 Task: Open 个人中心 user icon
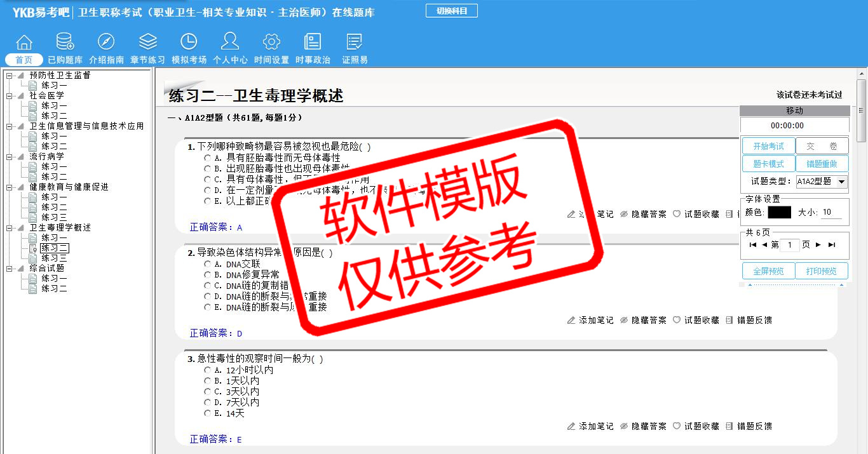(x=230, y=43)
